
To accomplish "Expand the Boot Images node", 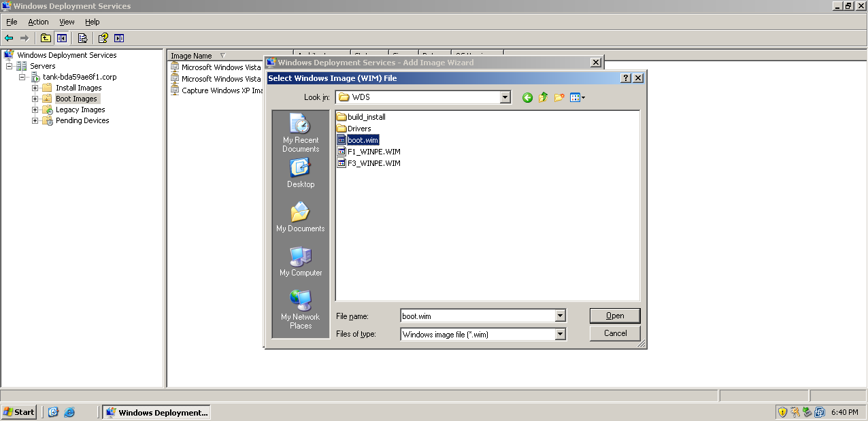I will pos(35,99).
